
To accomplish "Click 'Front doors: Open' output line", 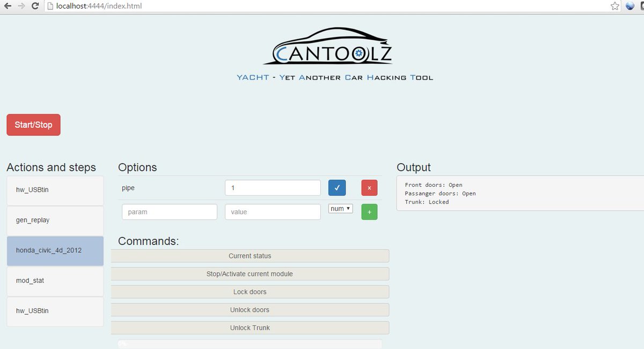I will coord(434,185).
